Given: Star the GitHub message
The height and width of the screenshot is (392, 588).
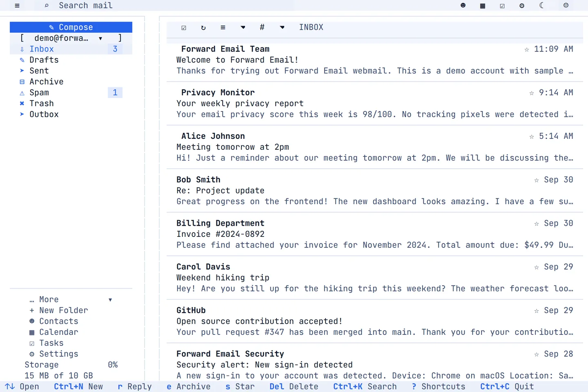Looking at the screenshot, I should click(537, 311).
